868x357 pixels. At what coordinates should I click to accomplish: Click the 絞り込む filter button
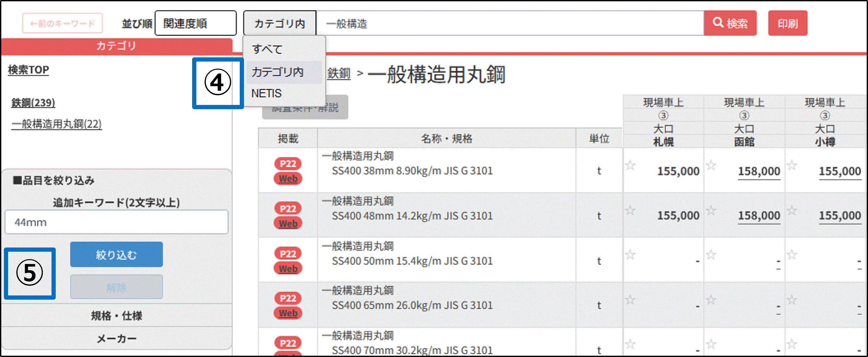tap(116, 255)
